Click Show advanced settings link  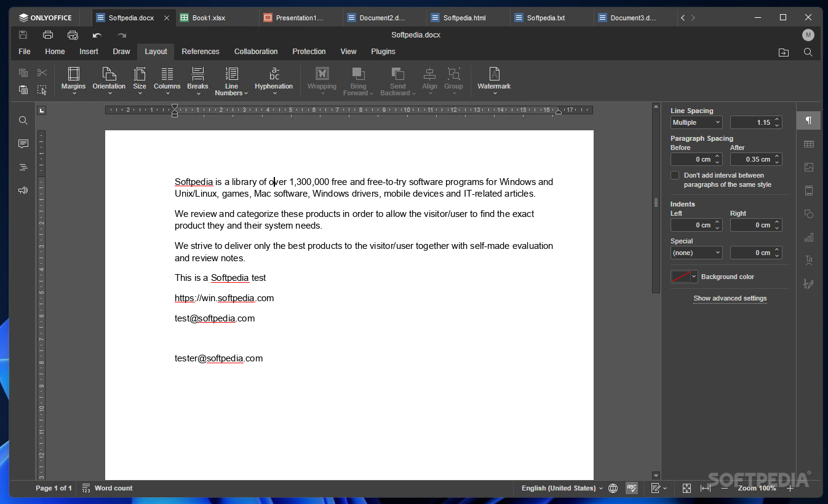coord(730,298)
